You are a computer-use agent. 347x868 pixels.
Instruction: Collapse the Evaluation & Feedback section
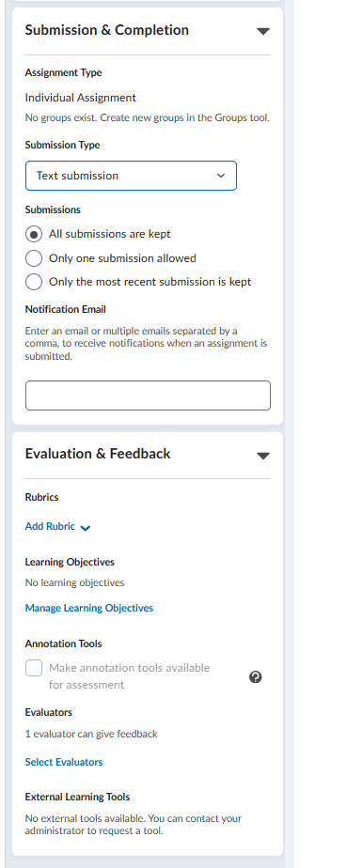pyautogui.click(x=263, y=456)
